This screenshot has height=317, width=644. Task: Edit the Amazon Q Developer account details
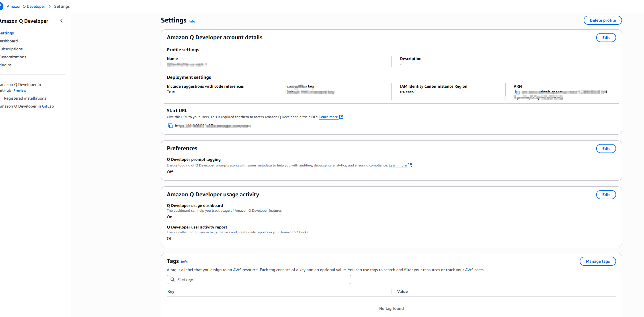coord(606,37)
